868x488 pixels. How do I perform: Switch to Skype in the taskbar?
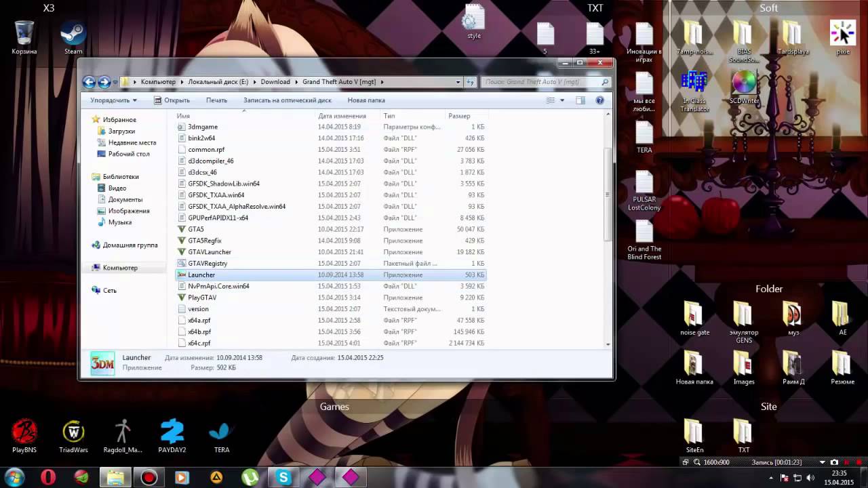click(284, 477)
